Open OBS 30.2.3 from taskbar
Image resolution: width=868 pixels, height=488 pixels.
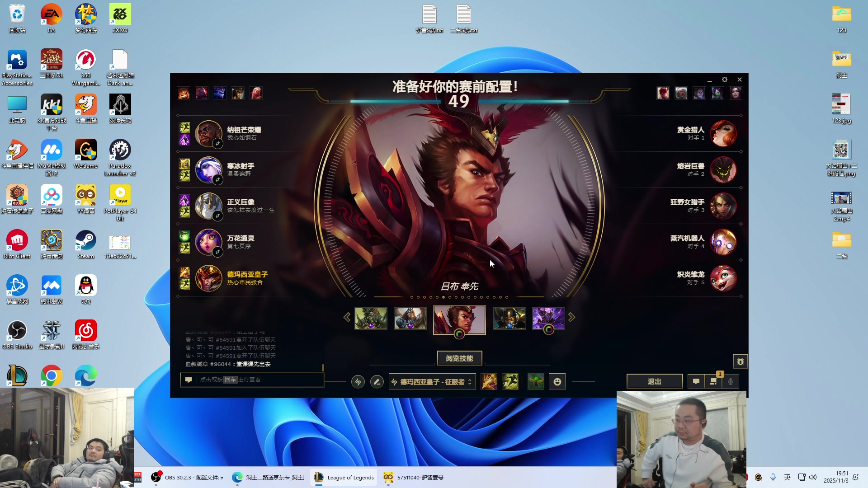188,477
